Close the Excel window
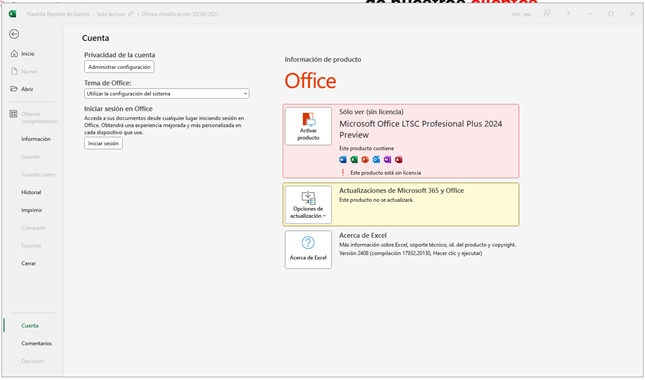This screenshot has height=380, width=645. pyautogui.click(x=632, y=14)
